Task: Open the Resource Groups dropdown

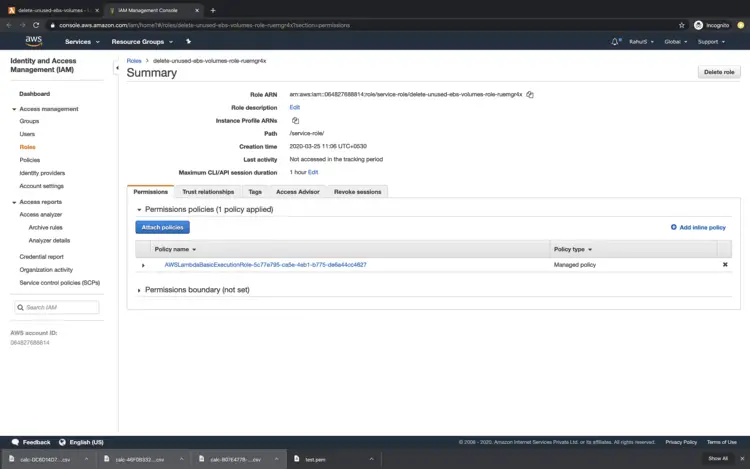Action: [142, 42]
